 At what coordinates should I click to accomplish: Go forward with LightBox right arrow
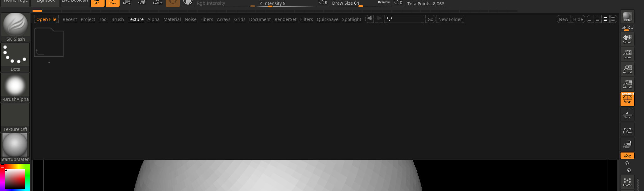click(379, 19)
